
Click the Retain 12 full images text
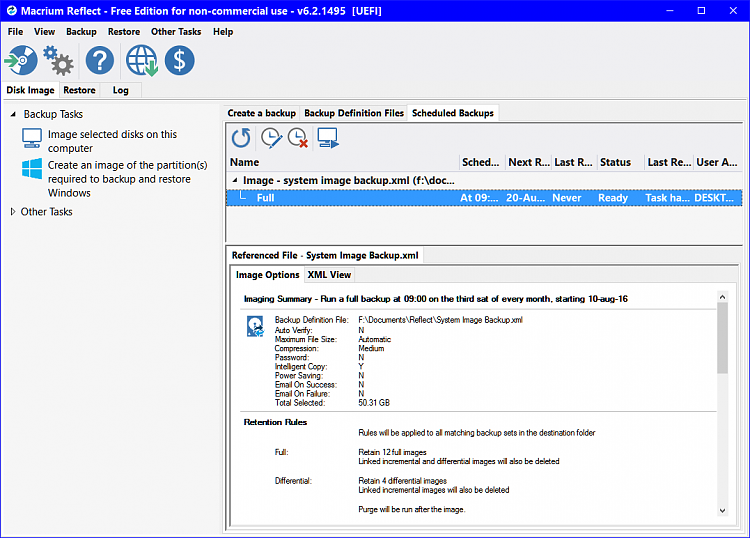point(392,452)
